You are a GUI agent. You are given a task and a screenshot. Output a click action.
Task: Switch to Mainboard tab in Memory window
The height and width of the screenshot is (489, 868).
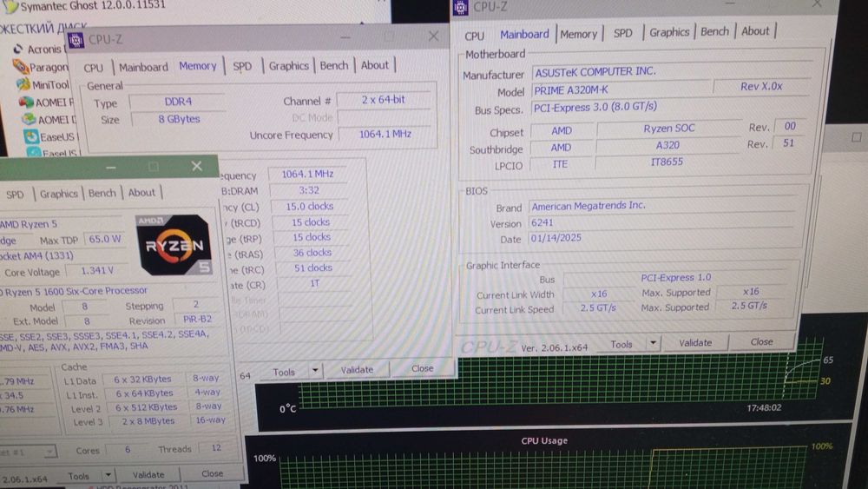point(143,67)
